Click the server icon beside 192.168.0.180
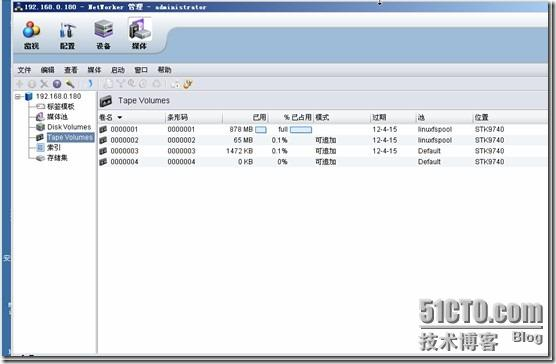 29,96
